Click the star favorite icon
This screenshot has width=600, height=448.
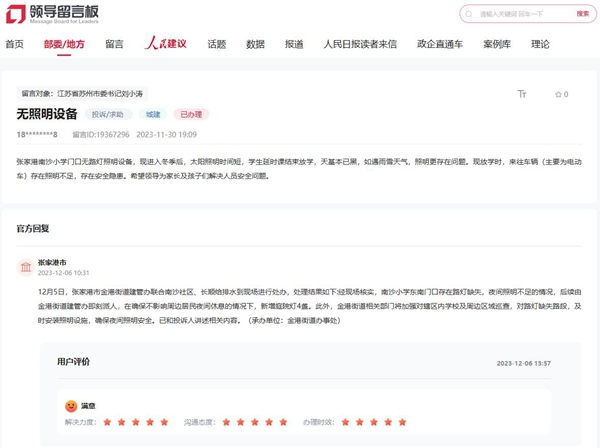point(558,94)
